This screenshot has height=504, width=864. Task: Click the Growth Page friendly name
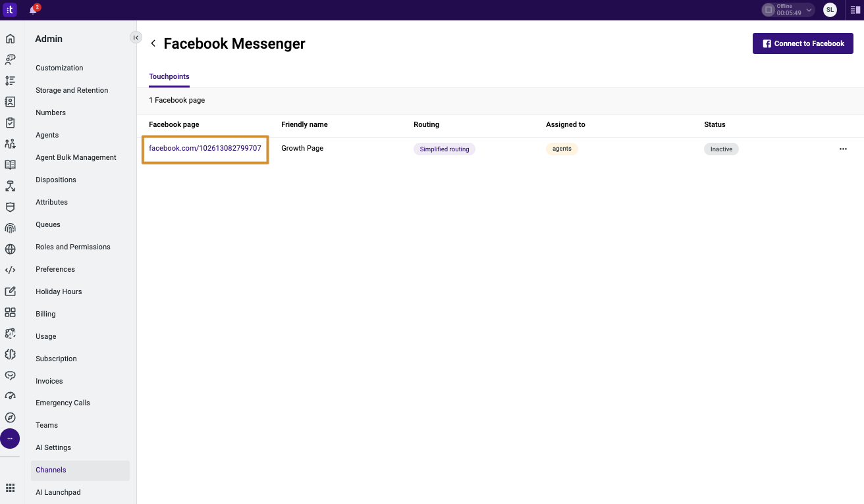tap(302, 148)
